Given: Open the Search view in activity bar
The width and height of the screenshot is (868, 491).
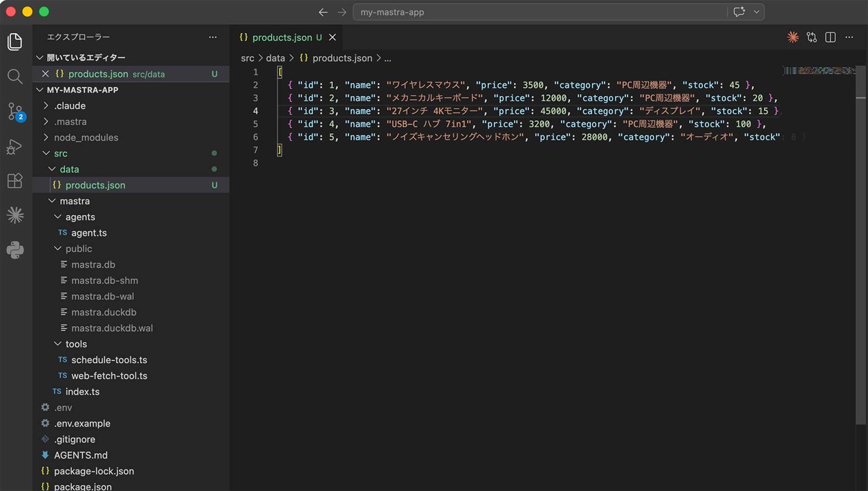Looking at the screenshot, I should point(15,77).
